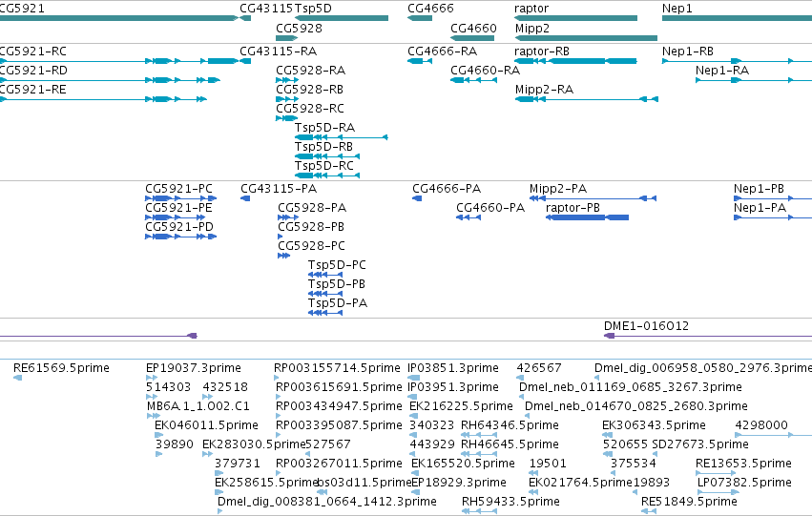Select transcript CG4660-RA
Viewport: 812px width, 516px height.
[474, 80]
